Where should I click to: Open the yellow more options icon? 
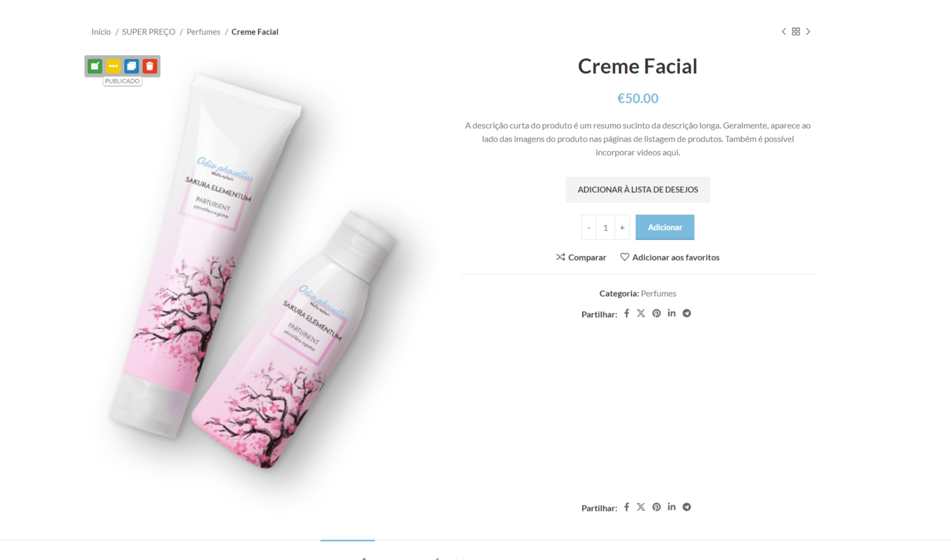point(113,66)
